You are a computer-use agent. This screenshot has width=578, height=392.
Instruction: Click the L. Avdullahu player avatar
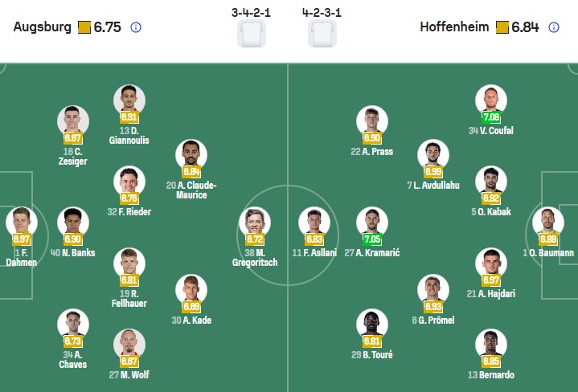tap(432, 153)
